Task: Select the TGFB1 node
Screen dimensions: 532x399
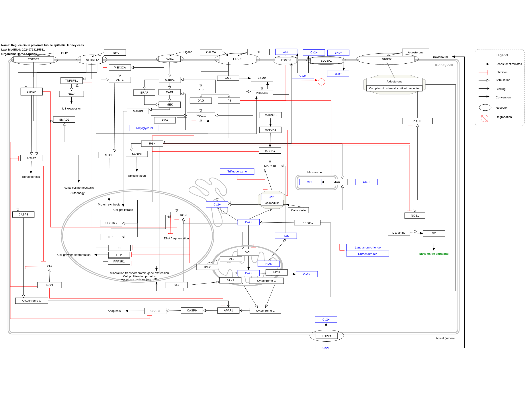Action: tap(64, 53)
